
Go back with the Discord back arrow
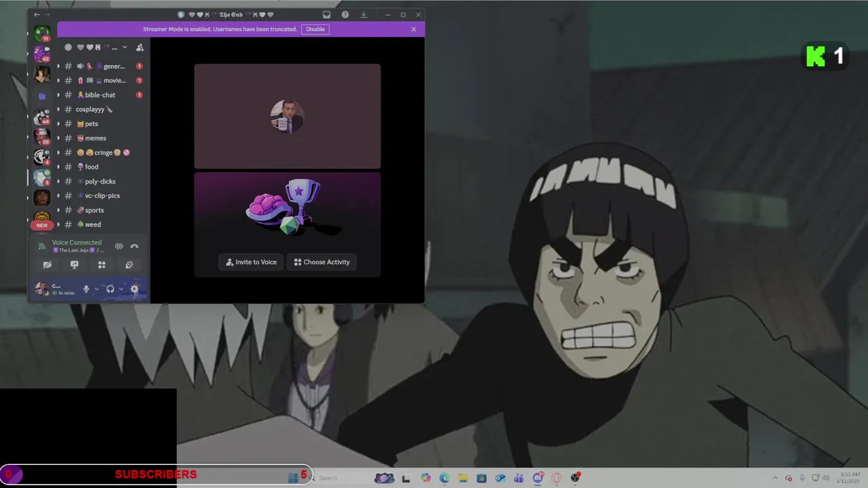37,14
